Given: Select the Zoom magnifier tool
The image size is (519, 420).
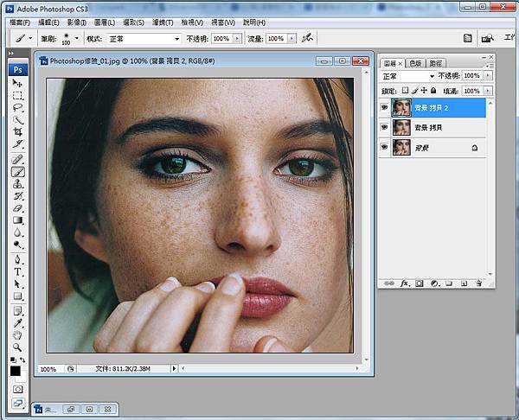Looking at the screenshot, I should pyautogui.click(x=17, y=347).
